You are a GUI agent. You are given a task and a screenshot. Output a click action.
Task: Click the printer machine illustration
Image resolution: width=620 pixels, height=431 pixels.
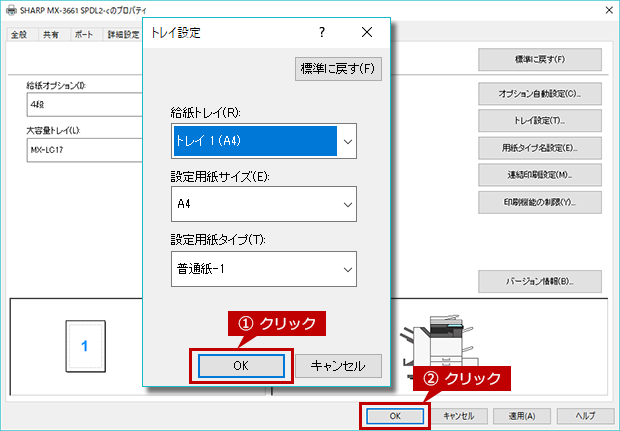tap(439, 342)
